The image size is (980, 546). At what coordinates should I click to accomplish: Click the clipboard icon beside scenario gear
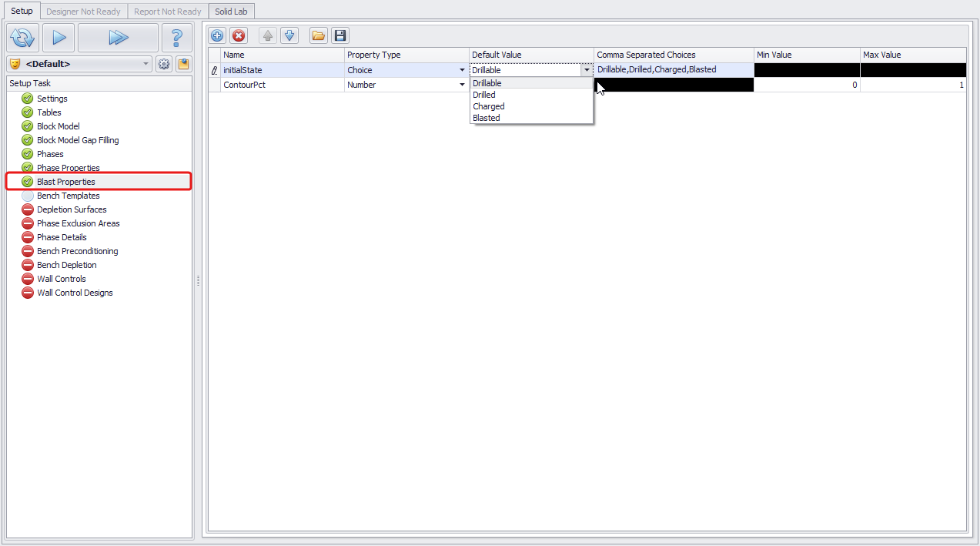183,64
